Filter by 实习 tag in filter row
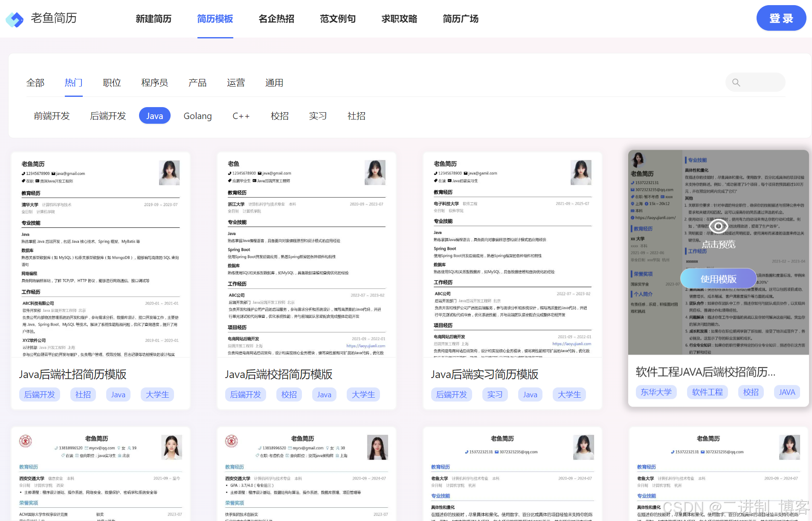The height and width of the screenshot is (521, 812). 318,116
